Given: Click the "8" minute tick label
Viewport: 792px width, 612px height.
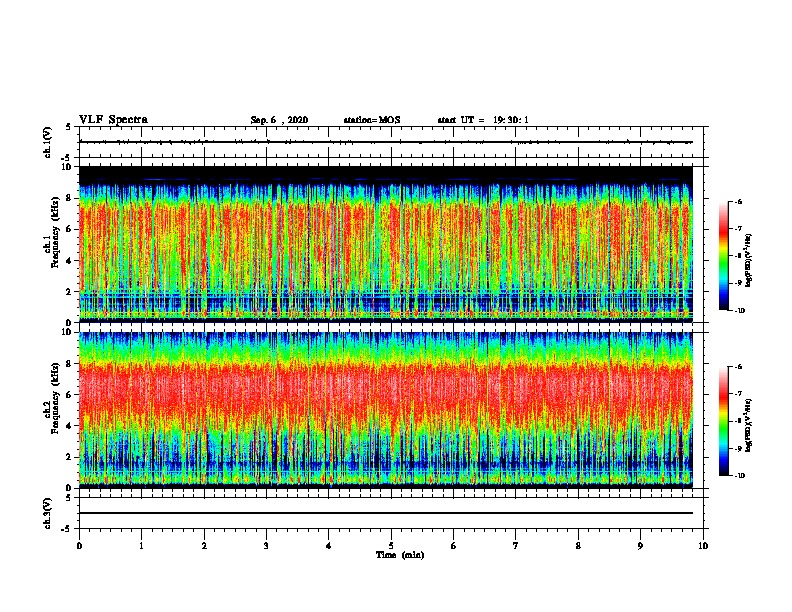Looking at the screenshot, I should point(578,546).
